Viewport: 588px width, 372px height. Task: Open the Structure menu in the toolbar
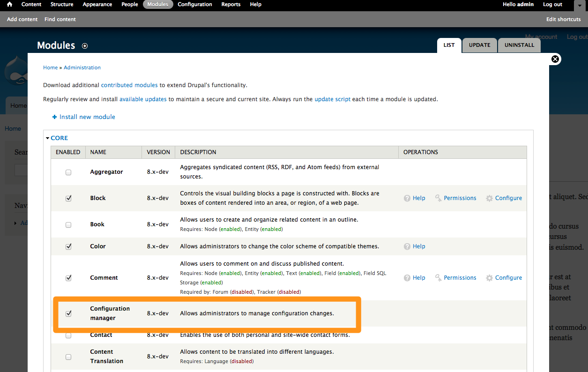point(62,4)
